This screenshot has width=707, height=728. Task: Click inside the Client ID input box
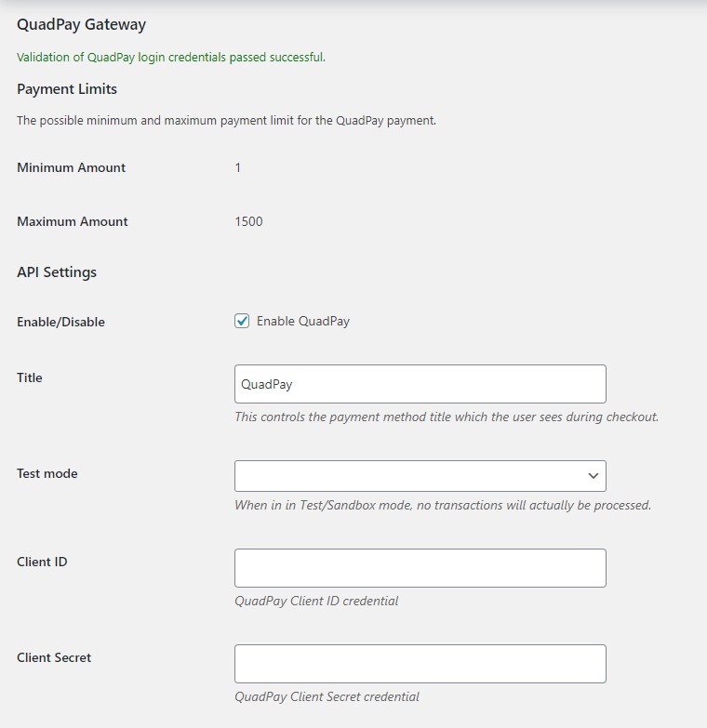click(420, 568)
